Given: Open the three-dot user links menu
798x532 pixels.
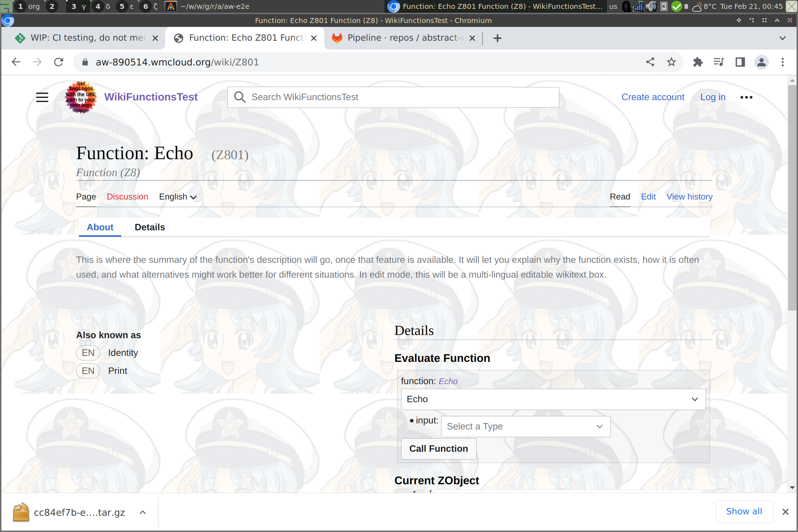Looking at the screenshot, I should (x=746, y=97).
